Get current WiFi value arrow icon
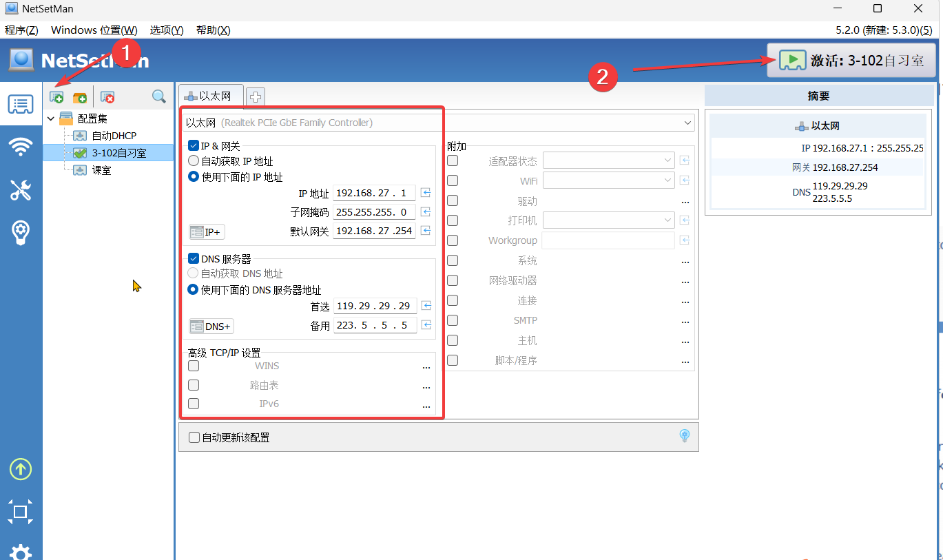The image size is (943, 560). tap(685, 180)
